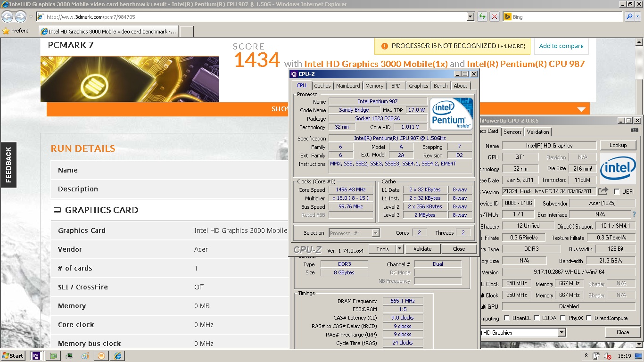
Task: Click the CPU-Z Close button
Action: pyautogui.click(x=459, y=249)
